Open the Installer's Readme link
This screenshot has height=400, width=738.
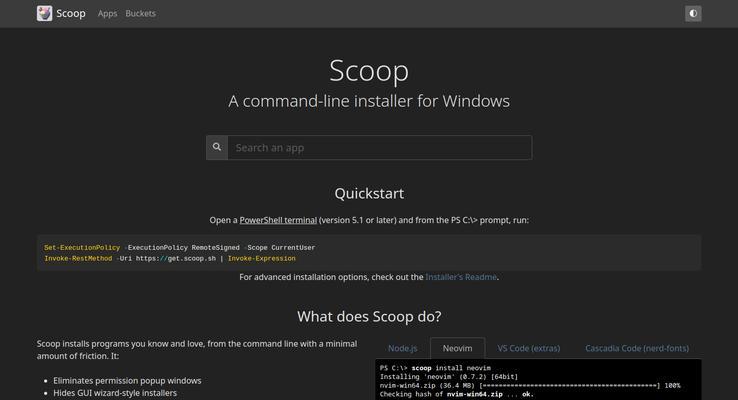pos(461,277)
